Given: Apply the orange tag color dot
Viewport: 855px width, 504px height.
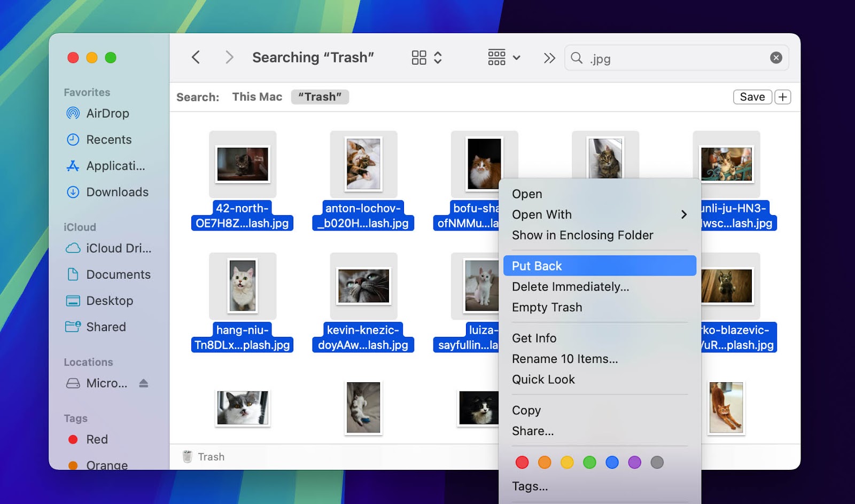Looking at the screenshot, I should click(x=545, y=462).
